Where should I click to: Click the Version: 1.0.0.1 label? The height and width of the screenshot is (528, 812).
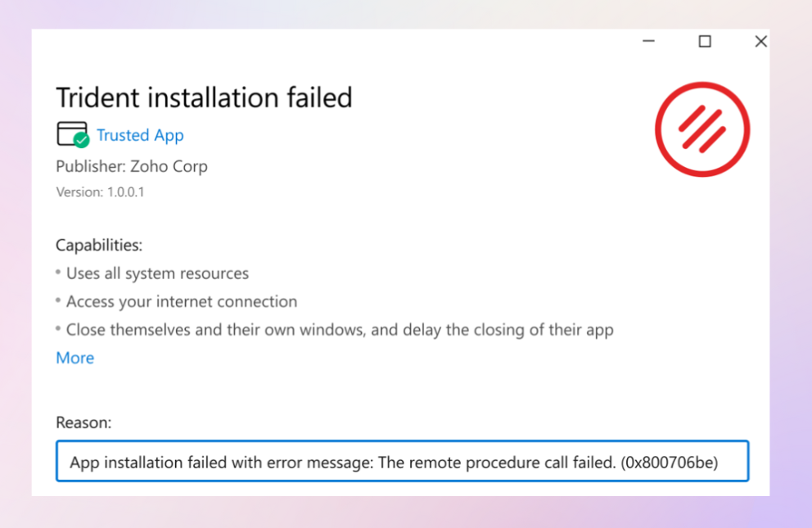tap(100, 192)
